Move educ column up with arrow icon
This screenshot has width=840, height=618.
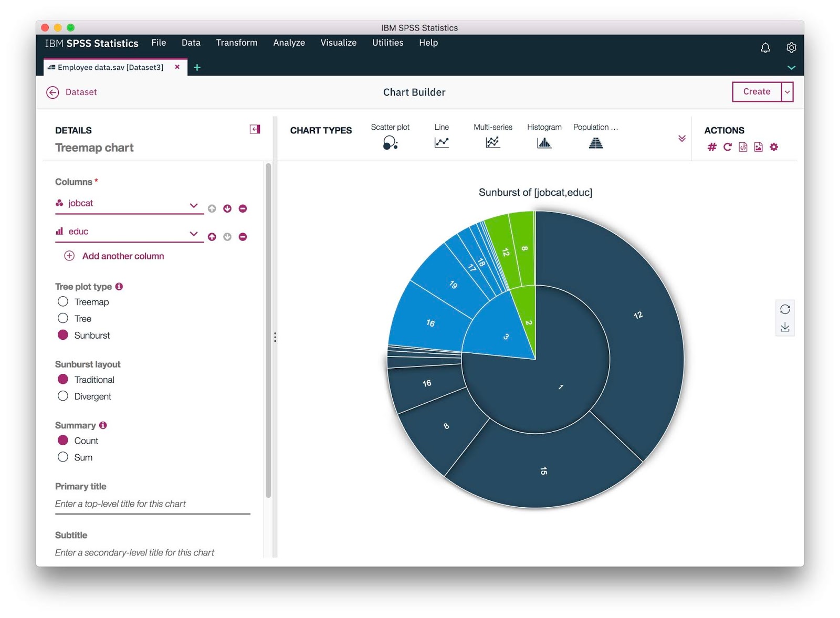point(212,237)
